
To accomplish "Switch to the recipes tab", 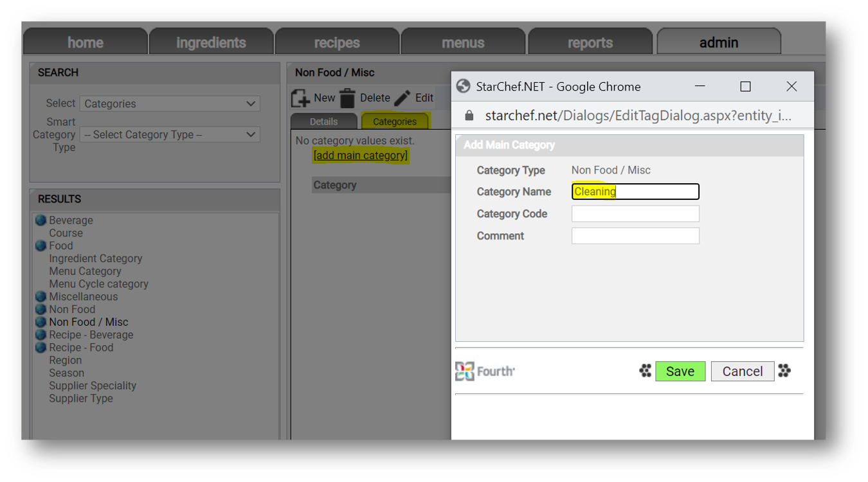I will 337,42.
